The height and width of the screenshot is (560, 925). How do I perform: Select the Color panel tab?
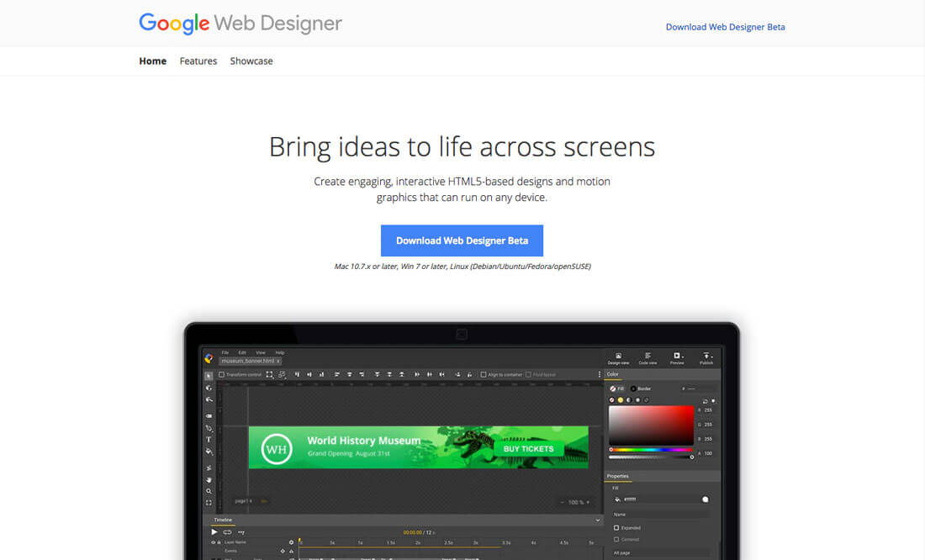(x=613, y=374)
